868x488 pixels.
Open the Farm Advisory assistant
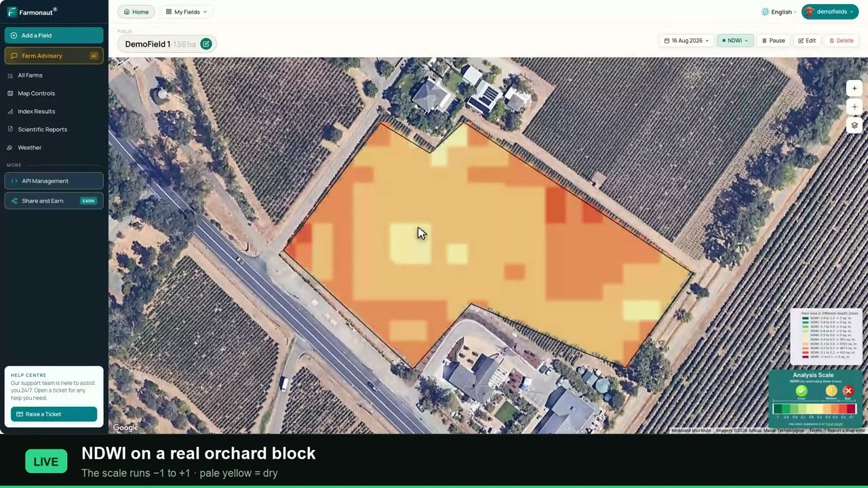[x=54, y=56]
